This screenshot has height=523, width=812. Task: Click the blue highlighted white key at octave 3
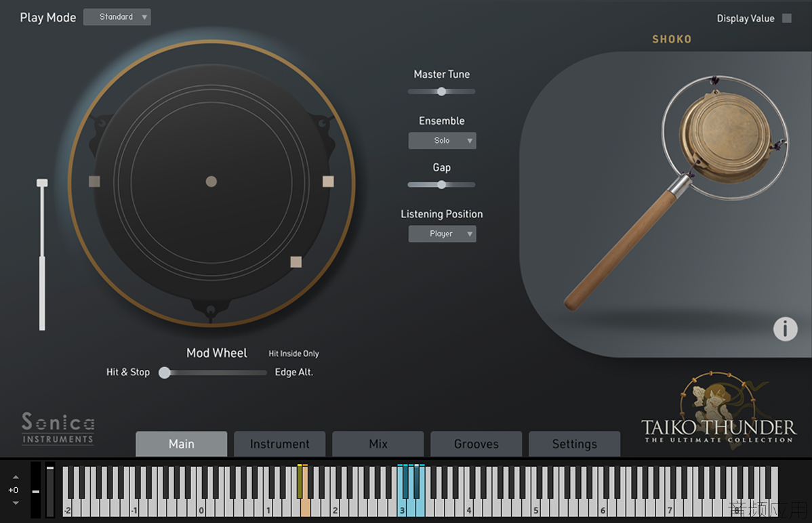tap(402, 509)
